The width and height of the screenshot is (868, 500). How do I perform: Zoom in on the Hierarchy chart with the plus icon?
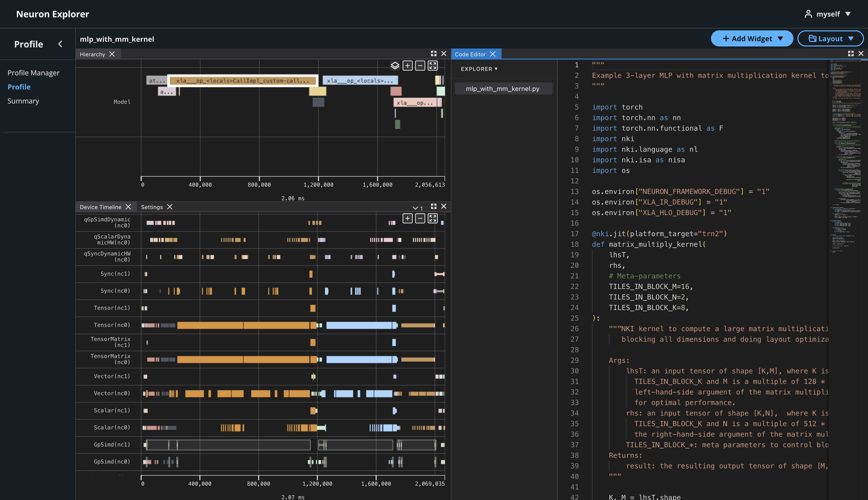point(407,65)
